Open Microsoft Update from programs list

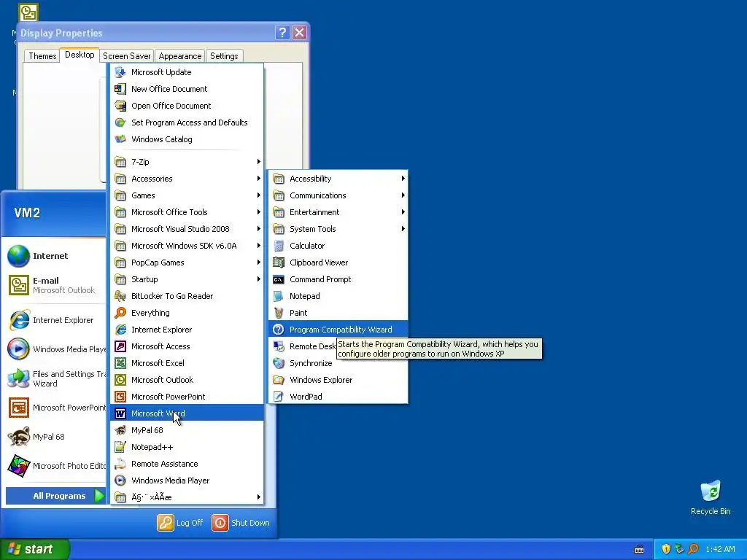pyautogui.click(x=187, y=72)
